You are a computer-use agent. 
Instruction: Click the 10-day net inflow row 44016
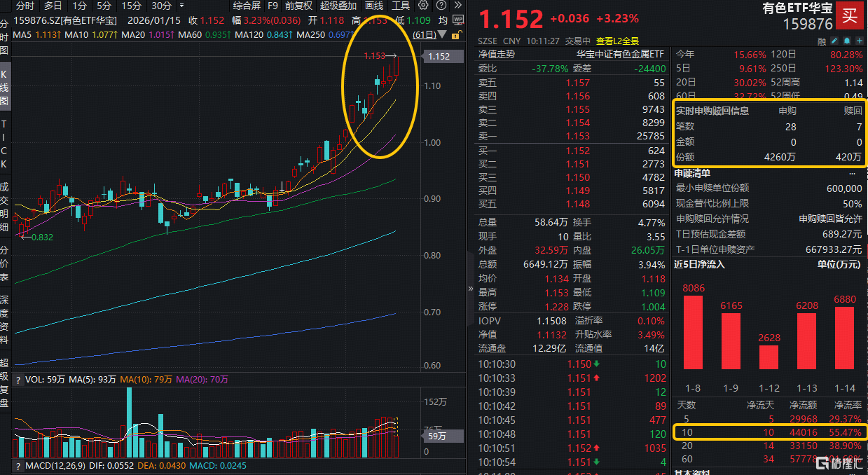pos(769,432)
